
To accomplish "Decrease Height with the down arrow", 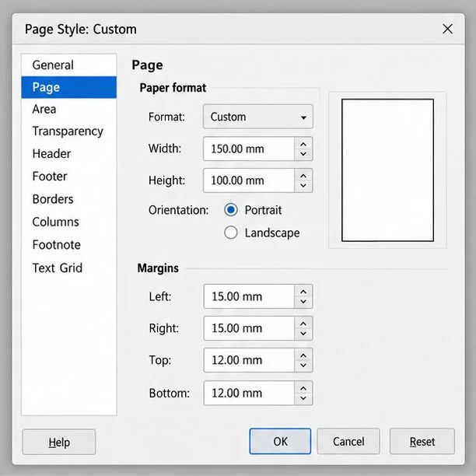I will pos(303,185).
